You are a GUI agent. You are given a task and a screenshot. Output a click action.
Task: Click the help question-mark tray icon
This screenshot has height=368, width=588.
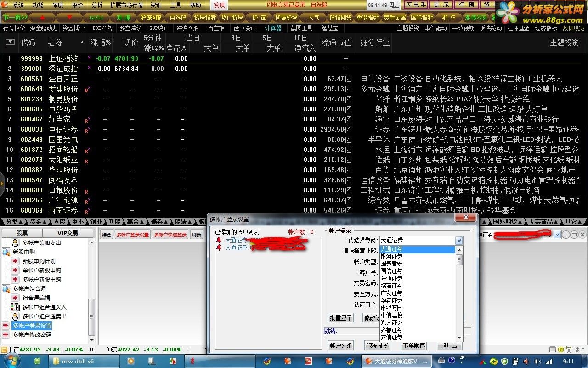[451, 360]
